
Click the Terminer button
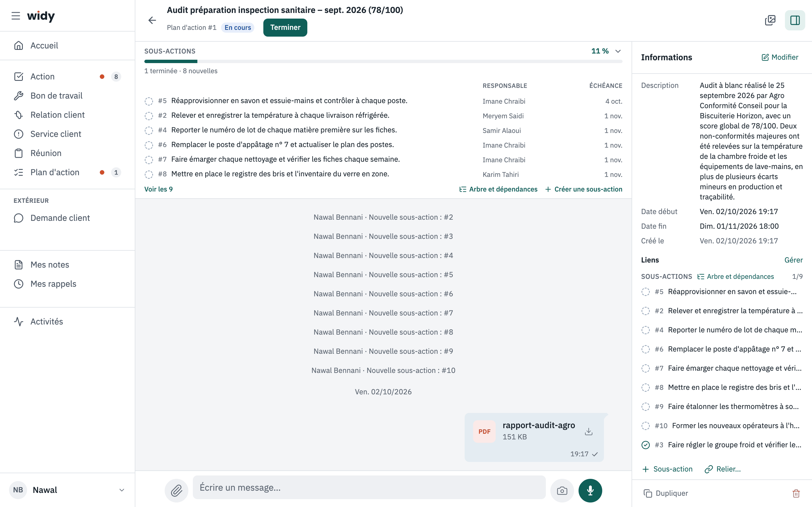coord(285,28)
